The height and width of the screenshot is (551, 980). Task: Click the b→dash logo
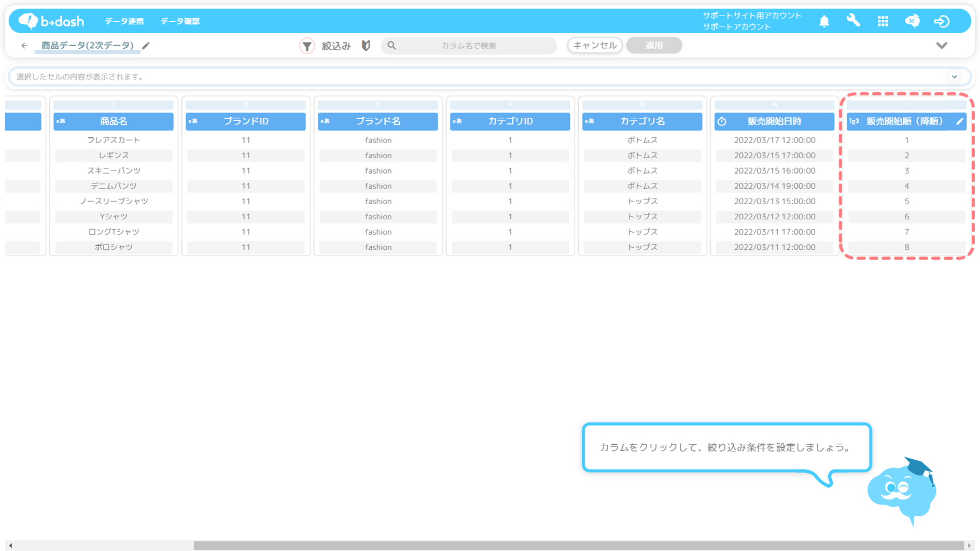(x=51, y=21)
